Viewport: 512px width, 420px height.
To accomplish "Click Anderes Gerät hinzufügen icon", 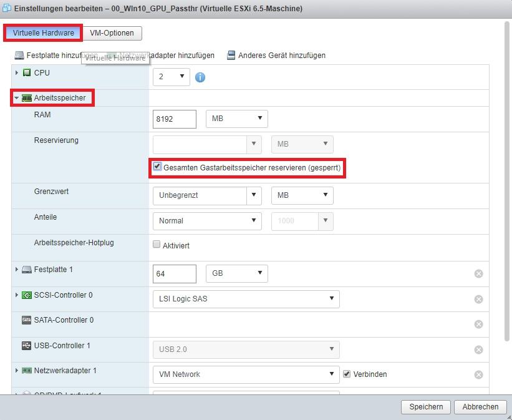I will (x=231, y=56).
